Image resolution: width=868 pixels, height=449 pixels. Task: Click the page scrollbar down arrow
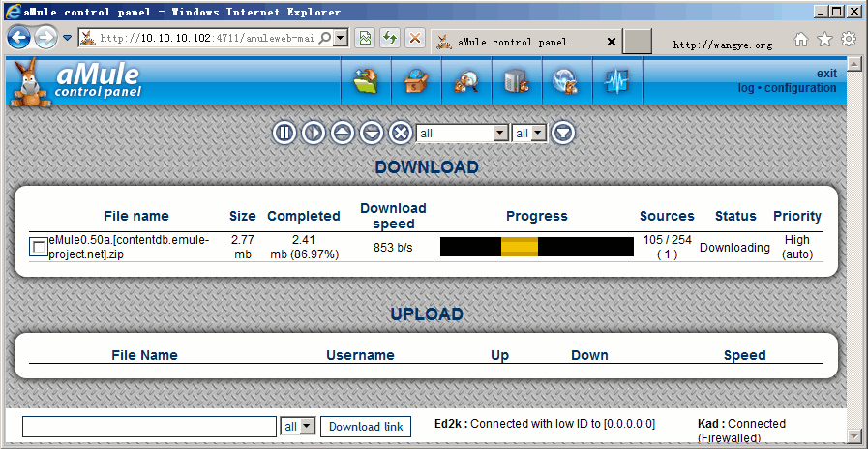855,434
